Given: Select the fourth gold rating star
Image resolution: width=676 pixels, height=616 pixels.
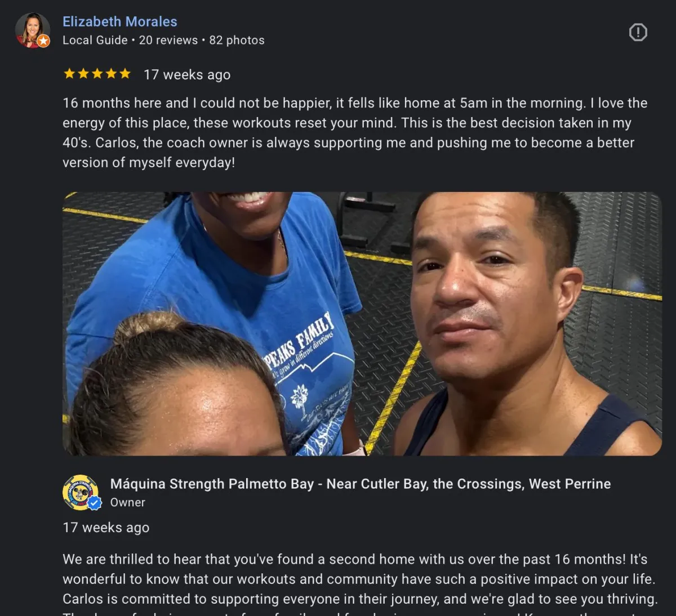Looking at the screenshot, I should [111, 74].
